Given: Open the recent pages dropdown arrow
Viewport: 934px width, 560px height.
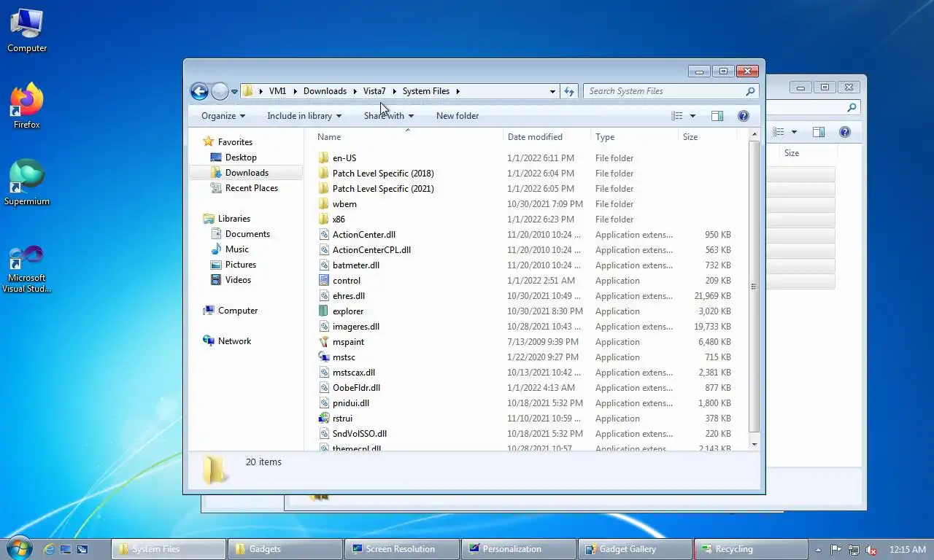Looking at the screenshot, I should pyautogui.click(x=234, y=92).
